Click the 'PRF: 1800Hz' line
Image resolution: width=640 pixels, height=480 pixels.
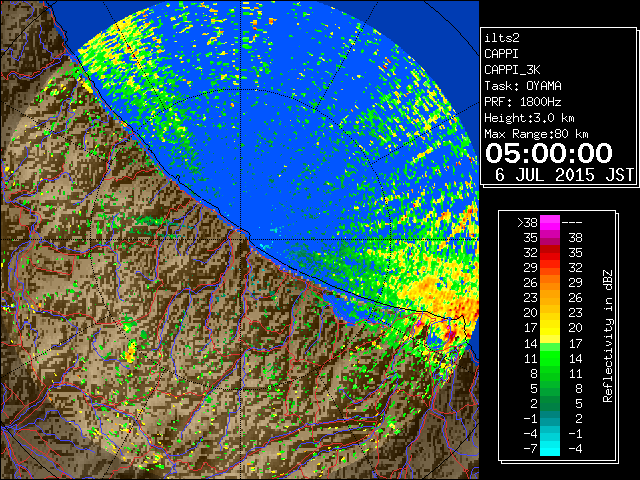523,102
